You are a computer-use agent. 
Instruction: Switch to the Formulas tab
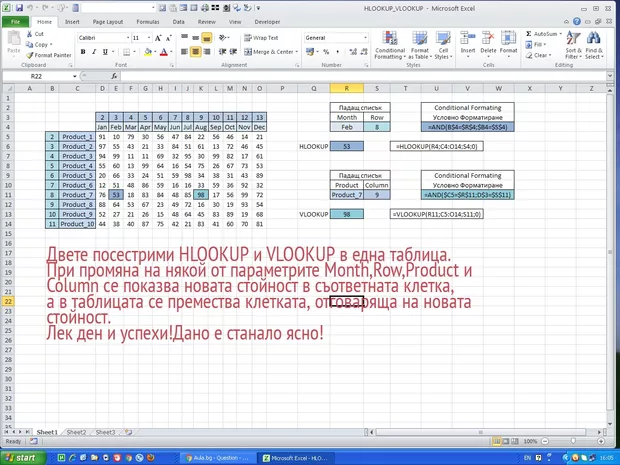(x=147, y=22)
